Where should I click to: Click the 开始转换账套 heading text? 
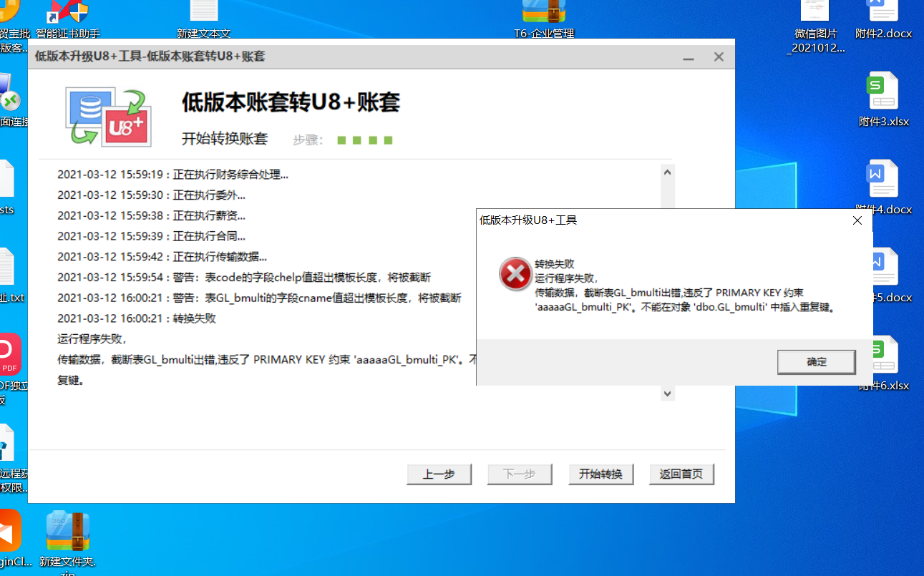click(x=225, y=139)
